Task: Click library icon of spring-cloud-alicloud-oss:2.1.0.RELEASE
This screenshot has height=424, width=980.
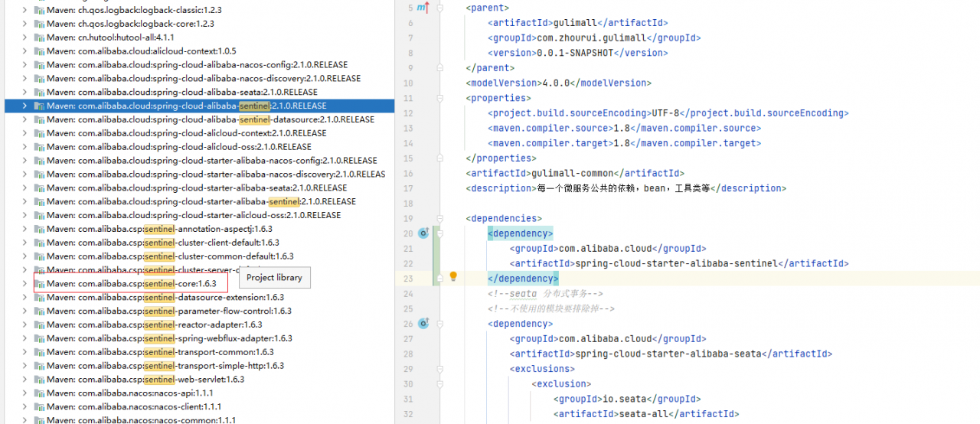Action: pyautogui.click(x=39, y=147)
